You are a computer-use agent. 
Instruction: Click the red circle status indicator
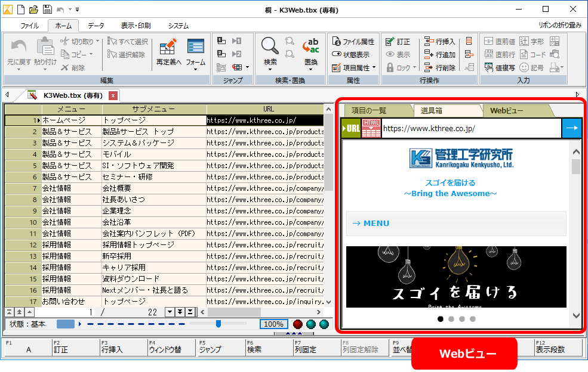point(298,324)
